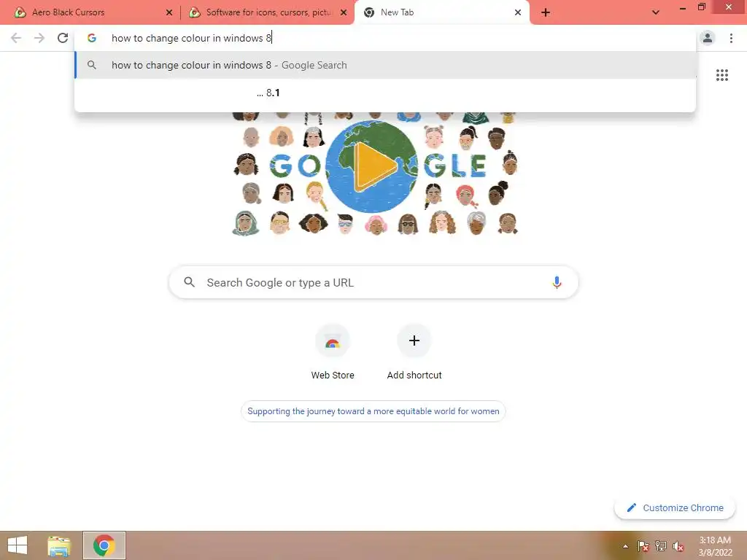
Task: Start voice search with the microphone icon
Action: (x=556, y=282)
